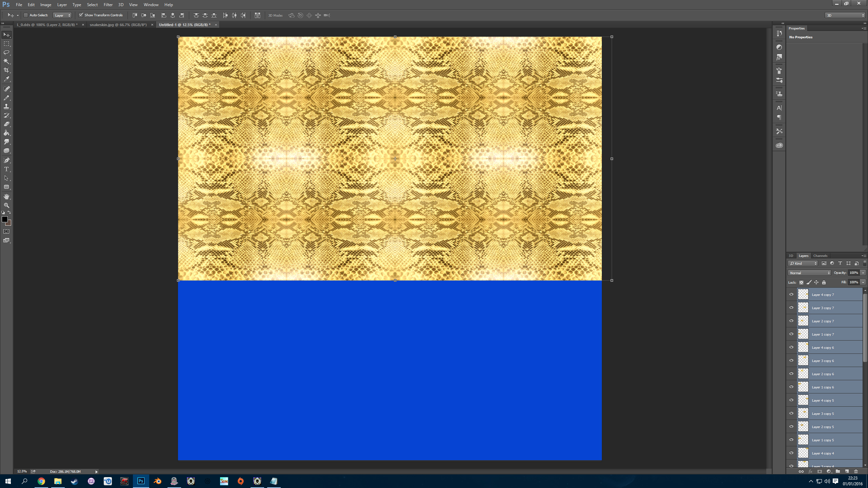868x488 pixels.
Task: Swap foreground and background colors
Action: tap(9, 212)
